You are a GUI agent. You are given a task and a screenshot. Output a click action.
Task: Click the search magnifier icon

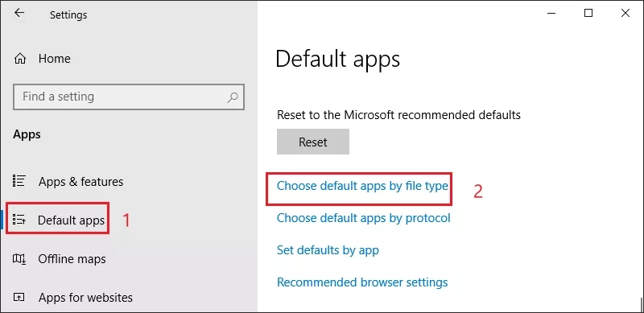point(233,97)
